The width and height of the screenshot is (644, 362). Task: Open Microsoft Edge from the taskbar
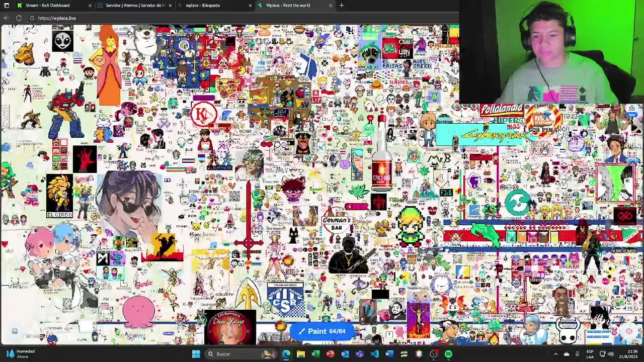point(286,354)
